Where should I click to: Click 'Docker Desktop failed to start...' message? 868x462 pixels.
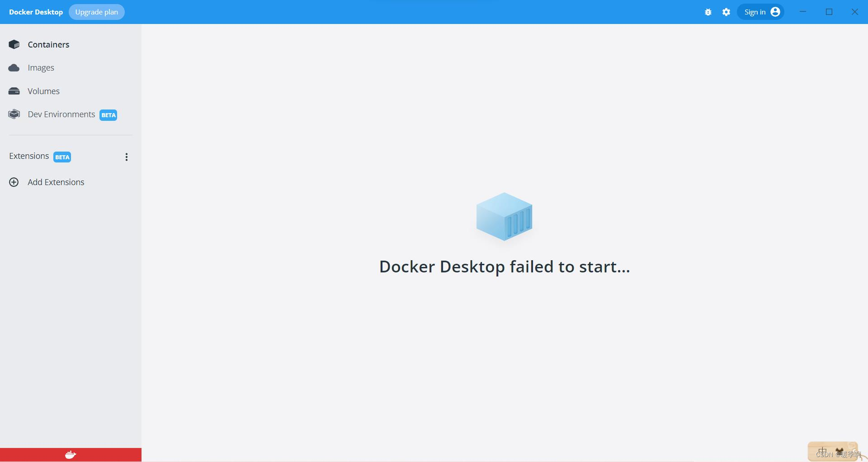tap(505, 267)
